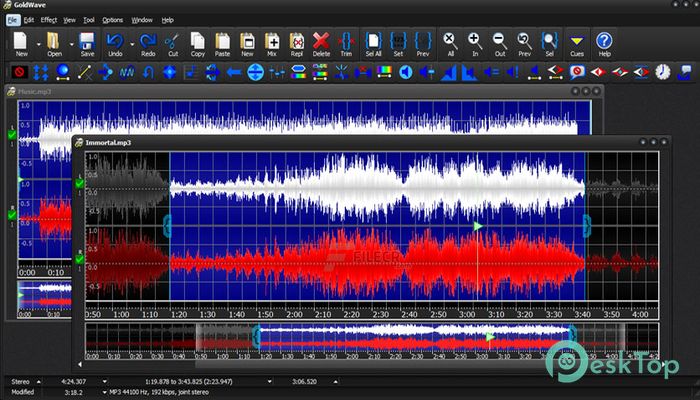Open the Help question mark icon
The height and width of the screenshot is (400, 700).
pos(604,44)
